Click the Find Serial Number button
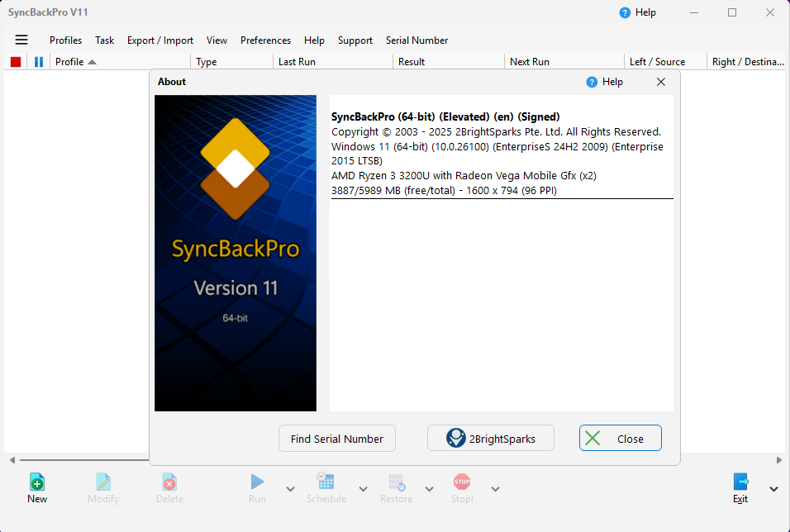The width and height of the screenshot is (790, 532). [337, 439]
